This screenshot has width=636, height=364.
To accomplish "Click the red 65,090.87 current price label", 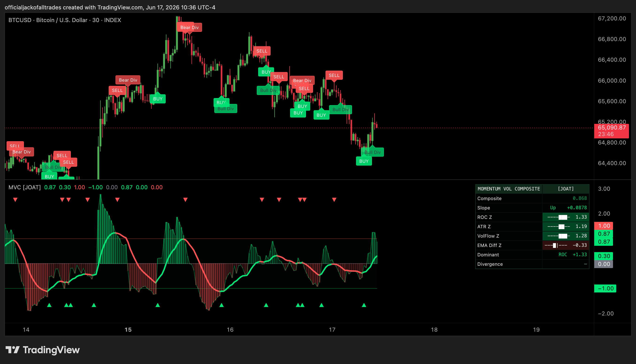I will (612, 131).
